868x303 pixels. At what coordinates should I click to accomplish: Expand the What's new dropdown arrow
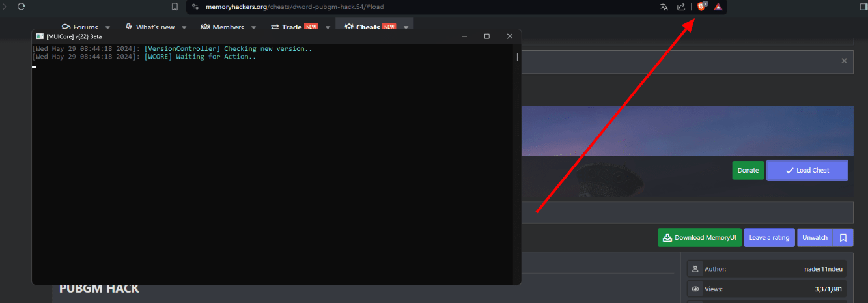click(184, 27)
